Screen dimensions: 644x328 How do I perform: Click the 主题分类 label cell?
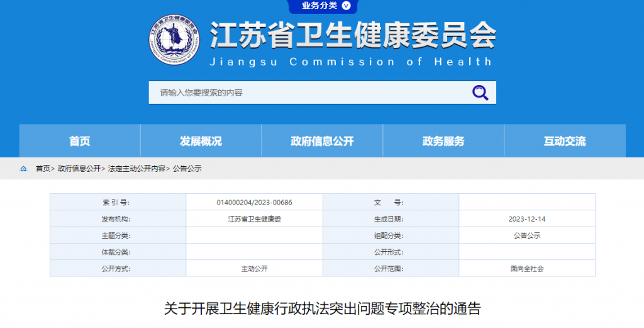118,235
